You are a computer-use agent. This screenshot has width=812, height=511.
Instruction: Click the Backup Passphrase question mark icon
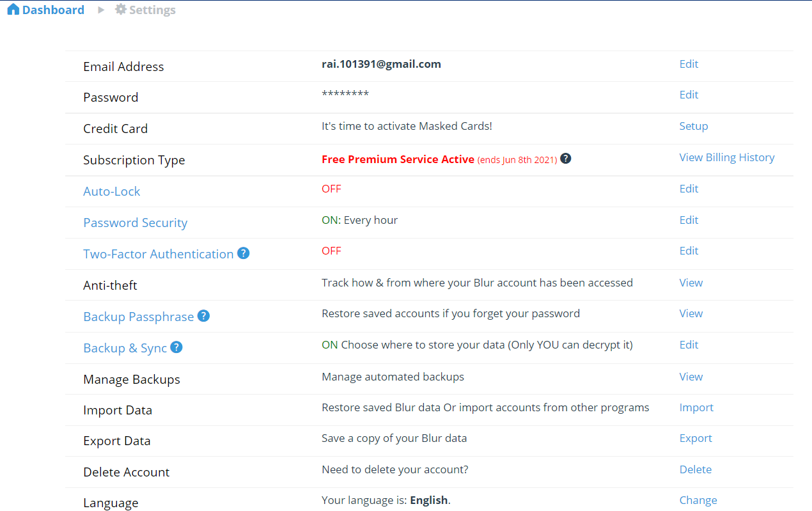(x=203, y=315)
